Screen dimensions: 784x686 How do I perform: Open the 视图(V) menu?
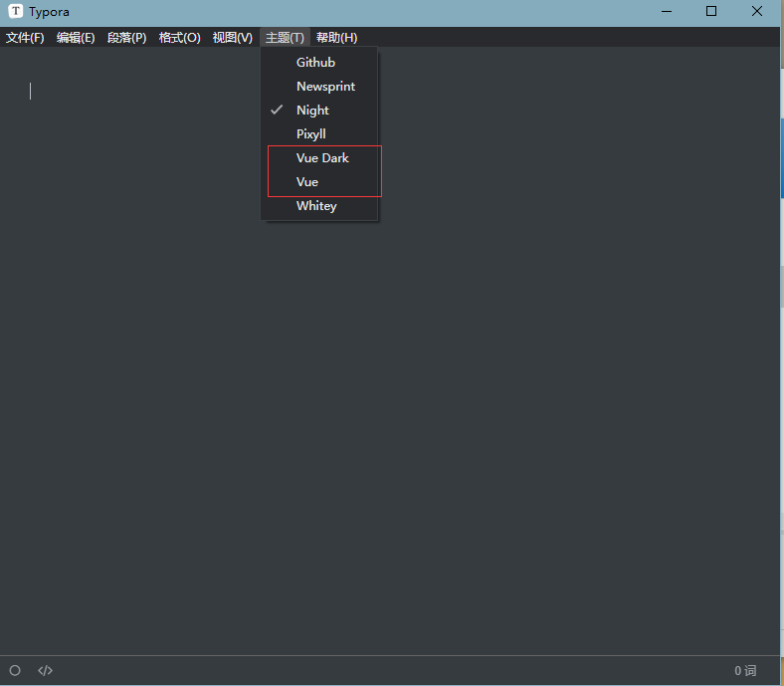[233, 38]
